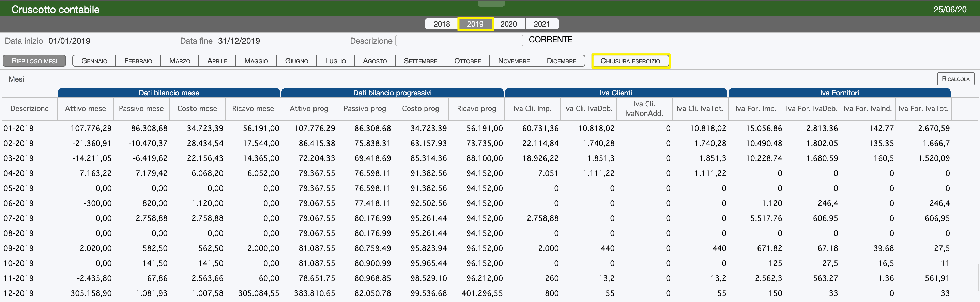Select the 05-2019 row label
Viewport: 980px width, 302px height.
pyautogui.click(x=19, y=188)
